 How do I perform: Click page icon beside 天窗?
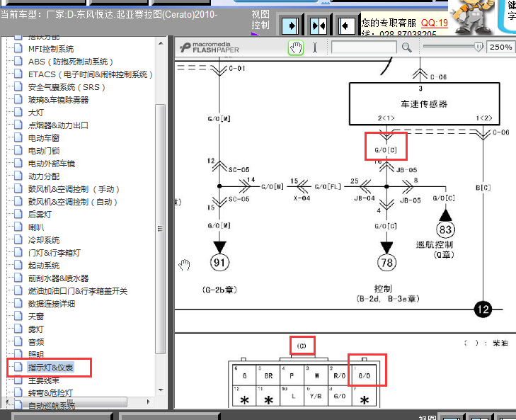click(18, 316)
